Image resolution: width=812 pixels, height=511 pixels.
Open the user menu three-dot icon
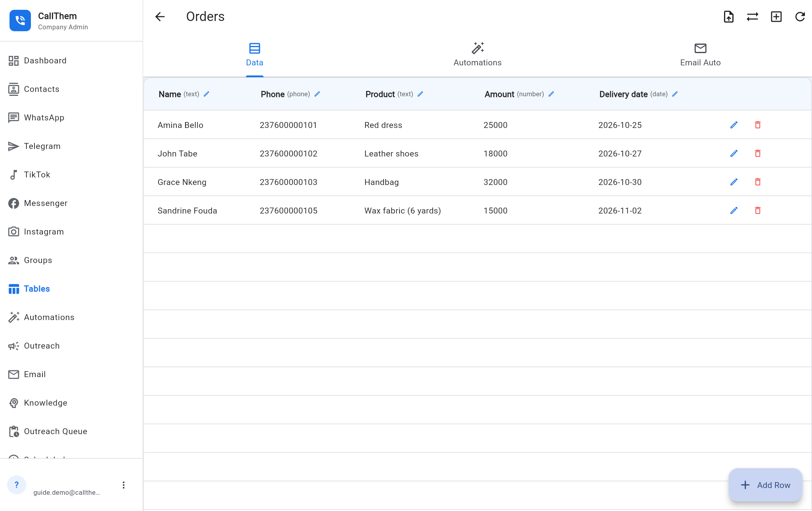point(124,485)
